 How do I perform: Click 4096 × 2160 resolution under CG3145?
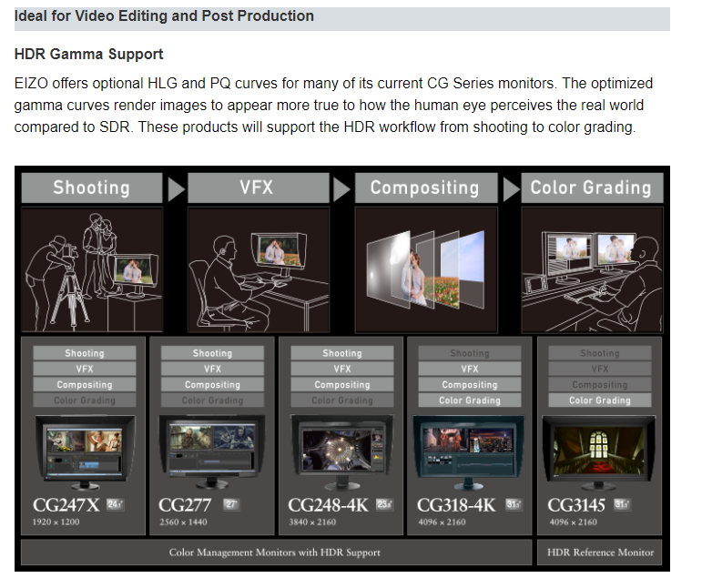[573, 522]
